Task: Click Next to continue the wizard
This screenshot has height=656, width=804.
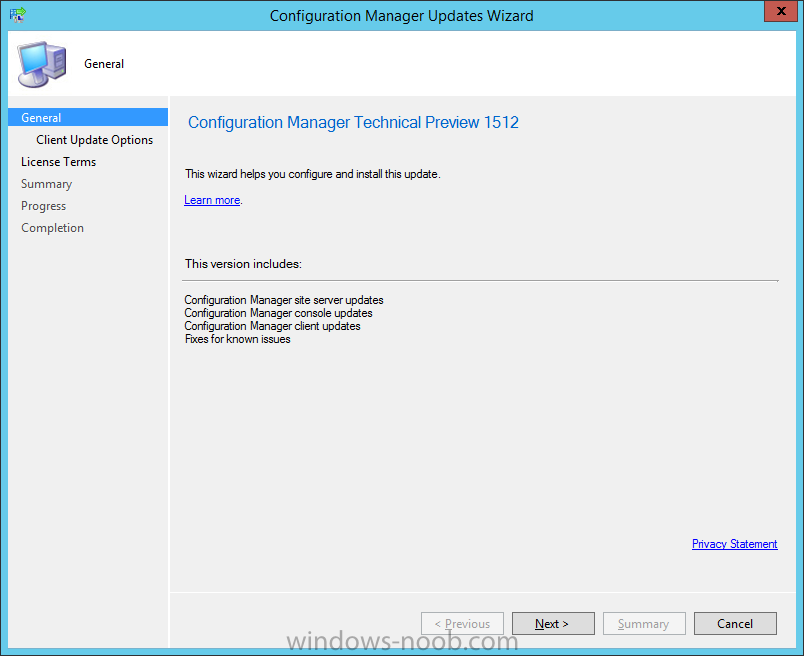Action: (553, 624)
